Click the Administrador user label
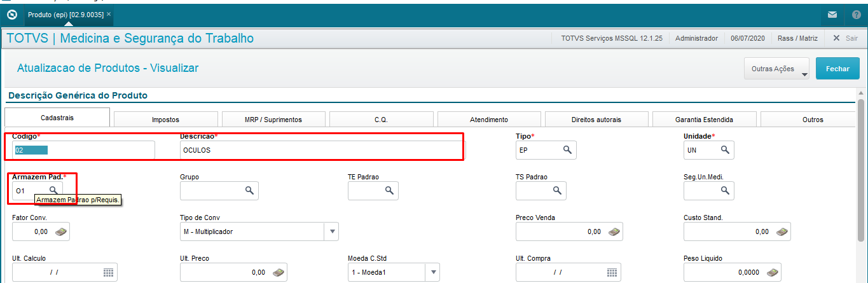868x283 pixels. (696, 38)
